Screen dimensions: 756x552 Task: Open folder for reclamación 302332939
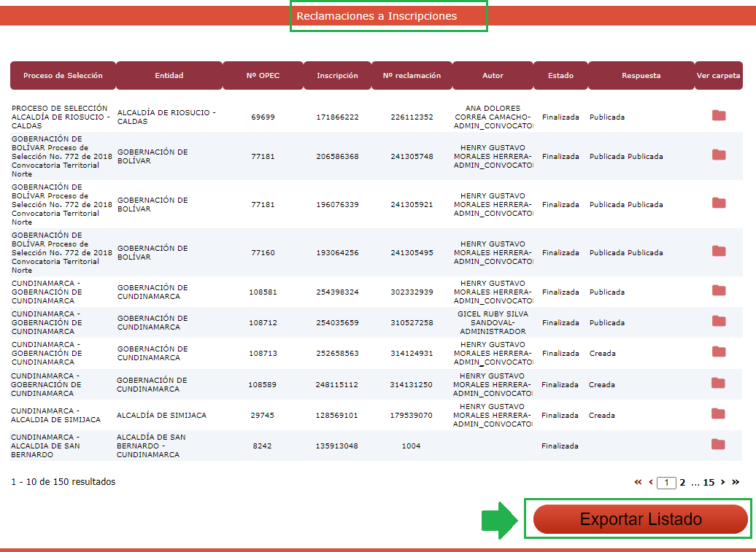719,290
